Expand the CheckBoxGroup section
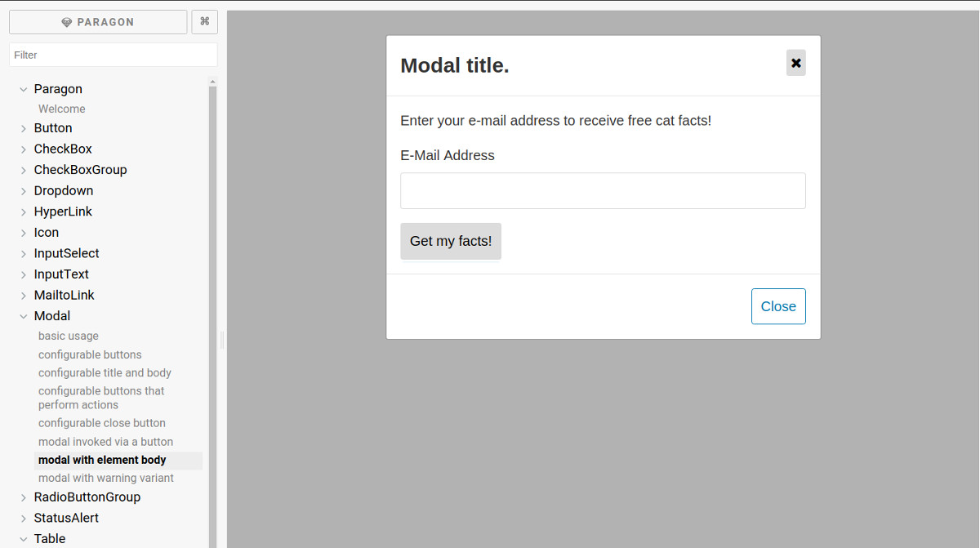The height and width of the screenshot is (548, 980). point(23,169)
